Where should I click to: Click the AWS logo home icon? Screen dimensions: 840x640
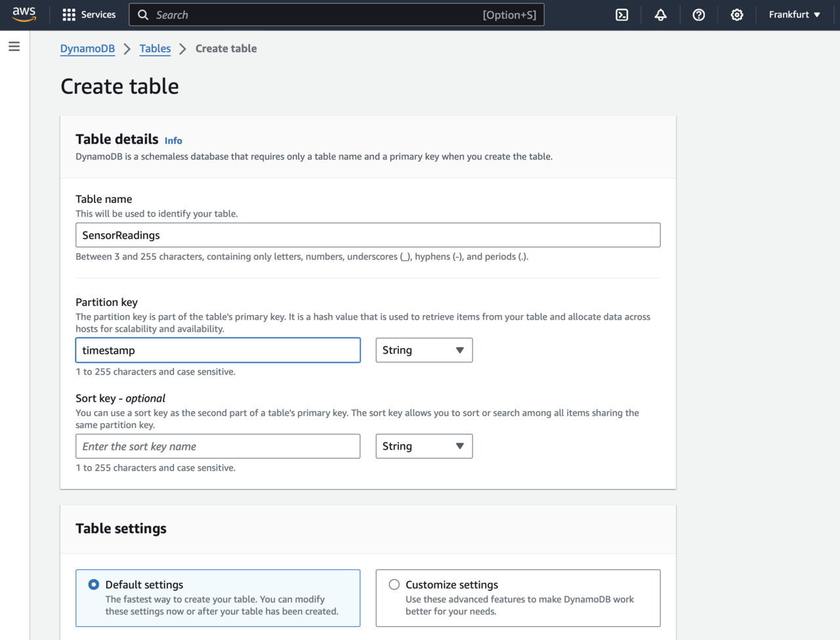pyautogui.click(x=24, y=14)
